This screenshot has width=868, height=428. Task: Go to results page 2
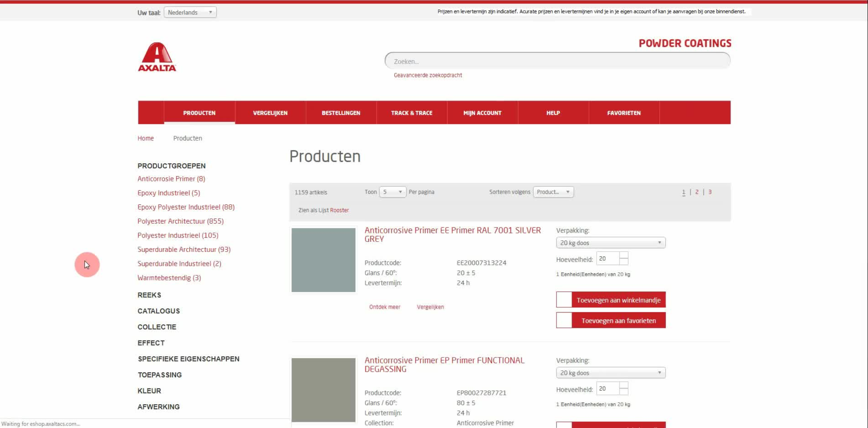(x=697, y=192)
